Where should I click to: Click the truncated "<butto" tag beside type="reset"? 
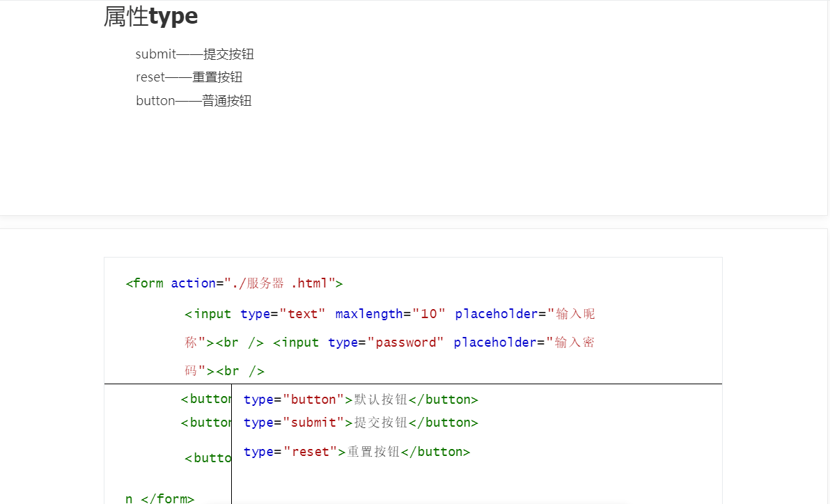(207, 458)
